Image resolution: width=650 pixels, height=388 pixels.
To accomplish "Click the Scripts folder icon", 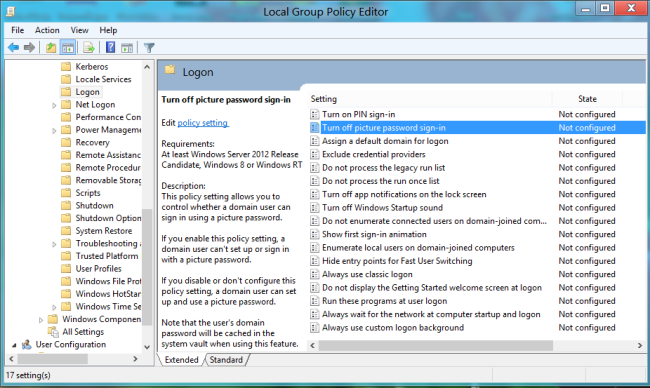I will 66,193.
